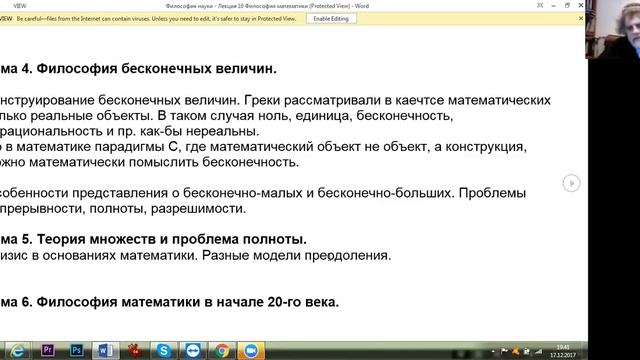Switch to Word taskbar icon
The image size is (640, 360).
(106, 351)
